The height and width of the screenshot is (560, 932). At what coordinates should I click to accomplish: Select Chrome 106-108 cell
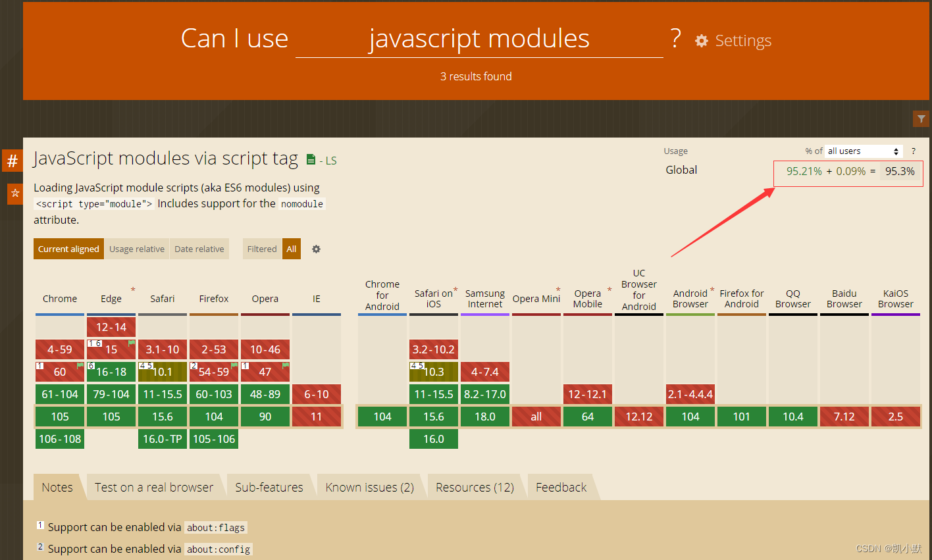pyautogui.click(x=60, y=439)
